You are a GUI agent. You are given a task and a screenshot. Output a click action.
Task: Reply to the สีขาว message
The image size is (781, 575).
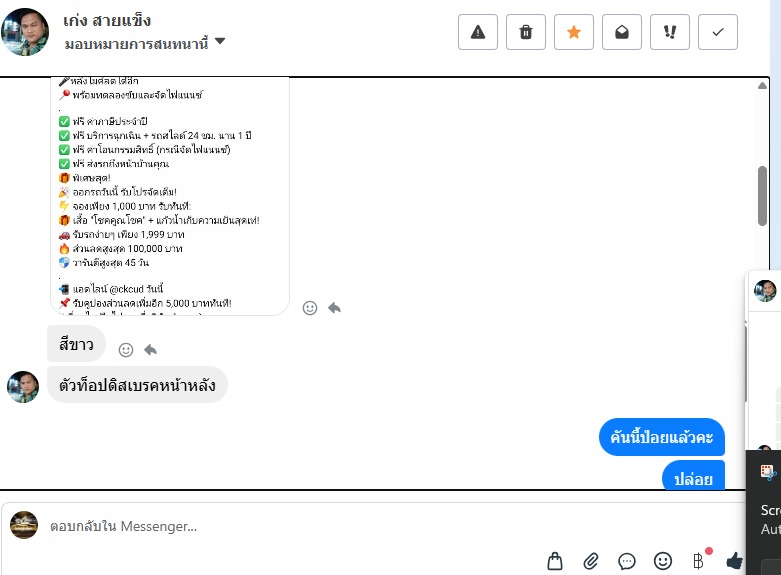pos(150,350)
